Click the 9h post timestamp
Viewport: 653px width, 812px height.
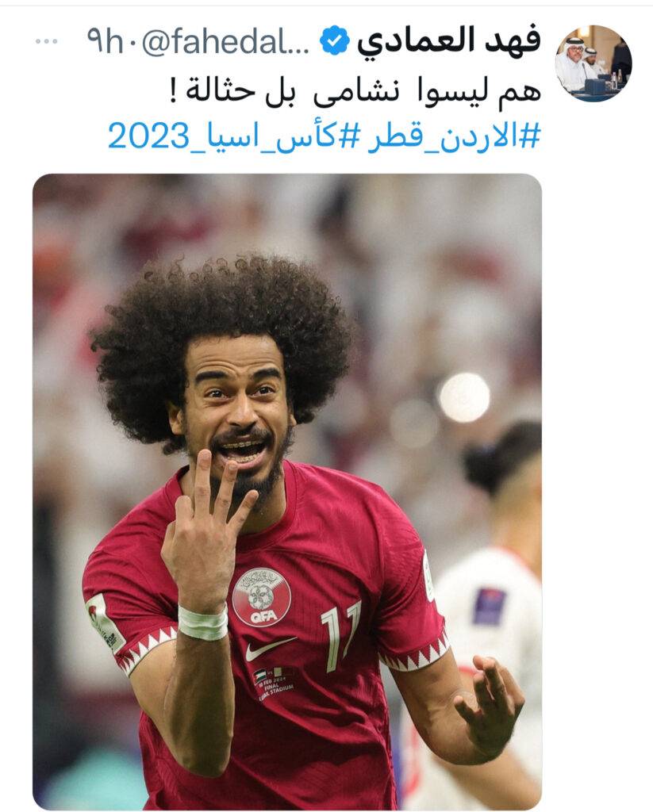pos(105,41)
